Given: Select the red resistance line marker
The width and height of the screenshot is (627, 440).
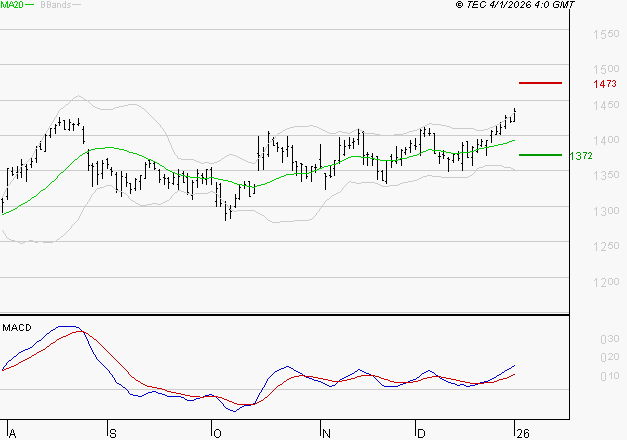Looking at the screenshot, I should pyautogui.click(x=540, y=83).
